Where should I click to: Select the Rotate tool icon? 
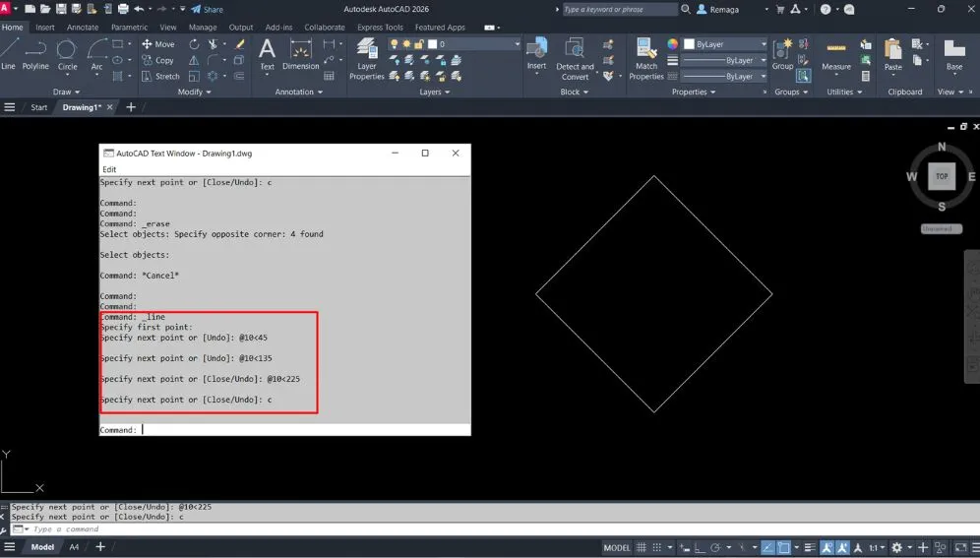195,43
